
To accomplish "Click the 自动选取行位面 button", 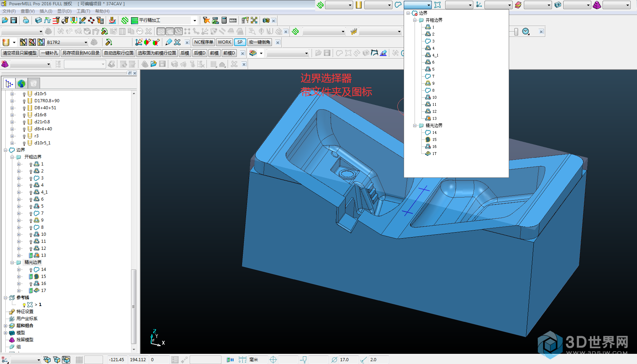I will coord(119,53).
